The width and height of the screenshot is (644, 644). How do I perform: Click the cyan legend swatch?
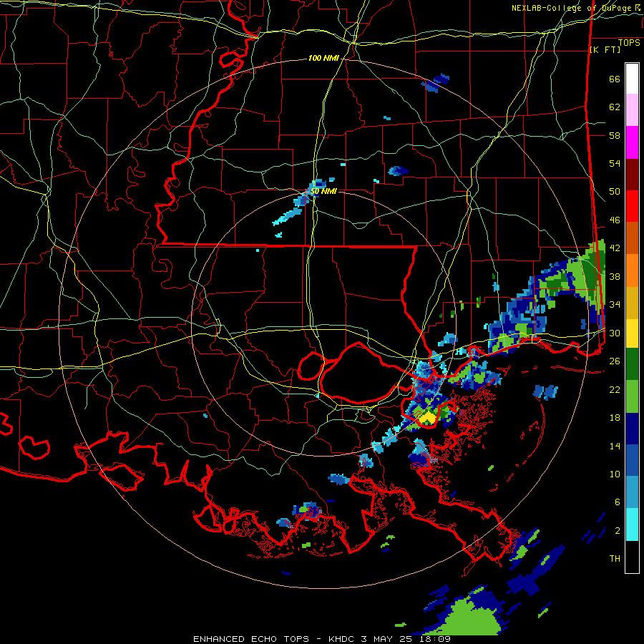632,525
